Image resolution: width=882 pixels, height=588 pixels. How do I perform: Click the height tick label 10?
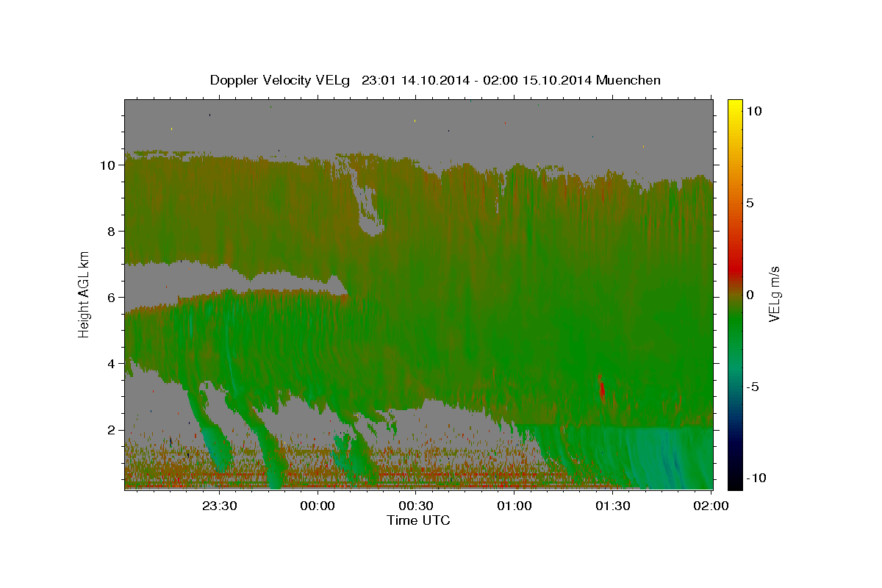[109, 165]
